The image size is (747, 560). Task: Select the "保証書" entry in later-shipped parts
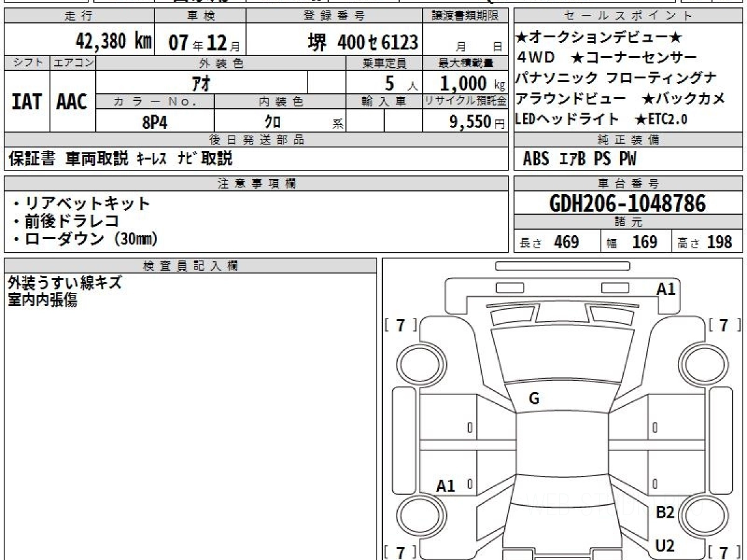(x=32, y=159)
